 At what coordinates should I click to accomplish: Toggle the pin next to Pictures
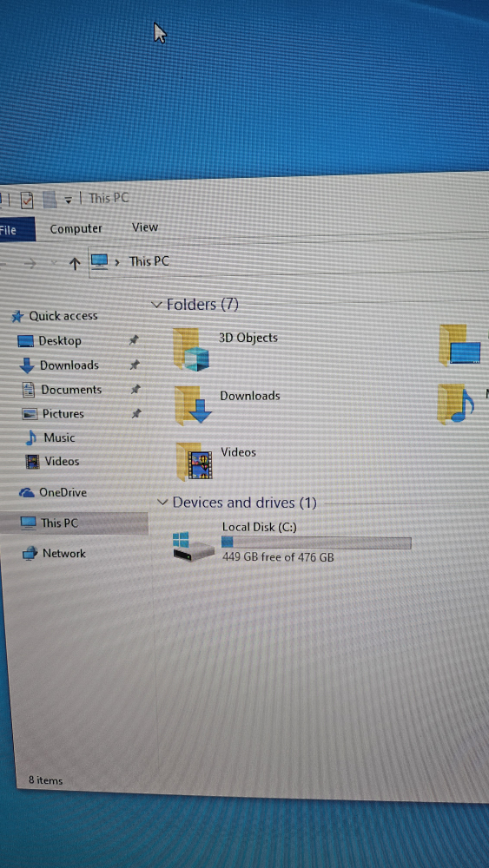(136, 413)
